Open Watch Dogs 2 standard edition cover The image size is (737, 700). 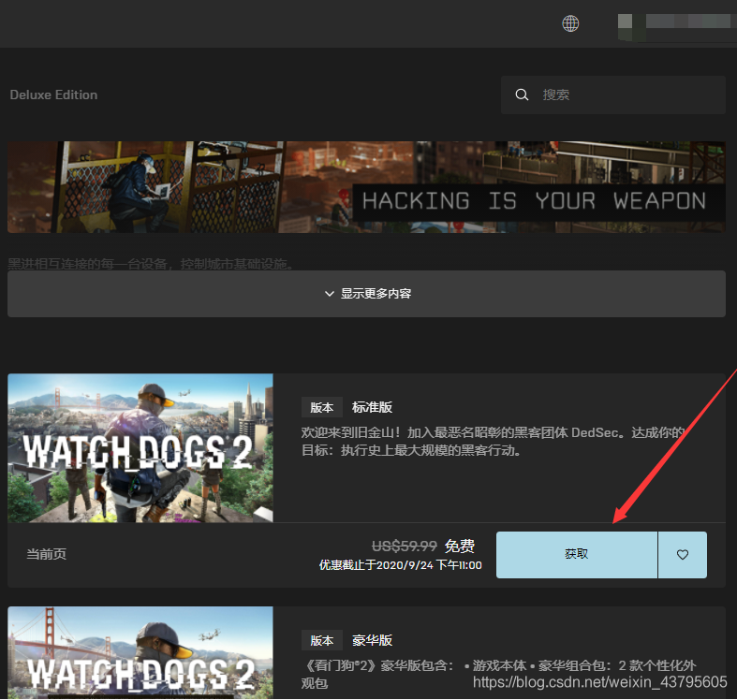point(140,447)
